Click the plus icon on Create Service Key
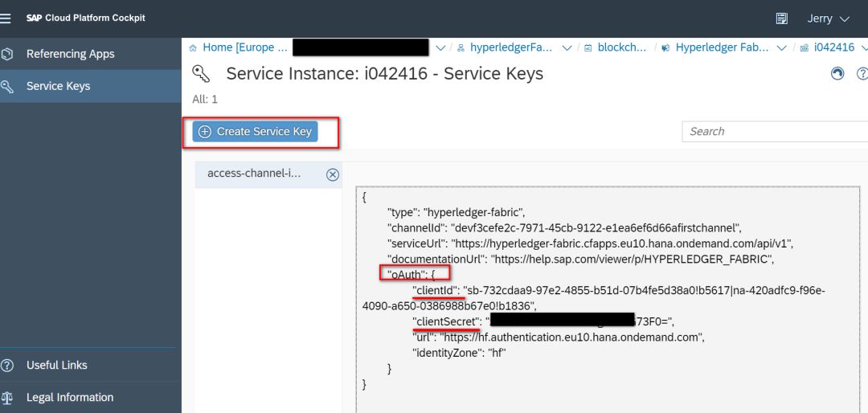868x413 pixels. [x=205, y=132]
